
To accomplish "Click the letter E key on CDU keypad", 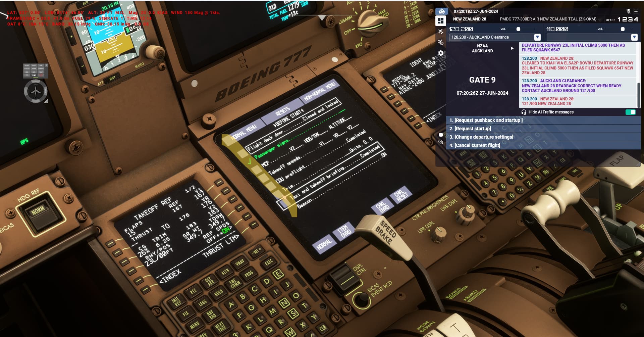I will pos(278,275).
